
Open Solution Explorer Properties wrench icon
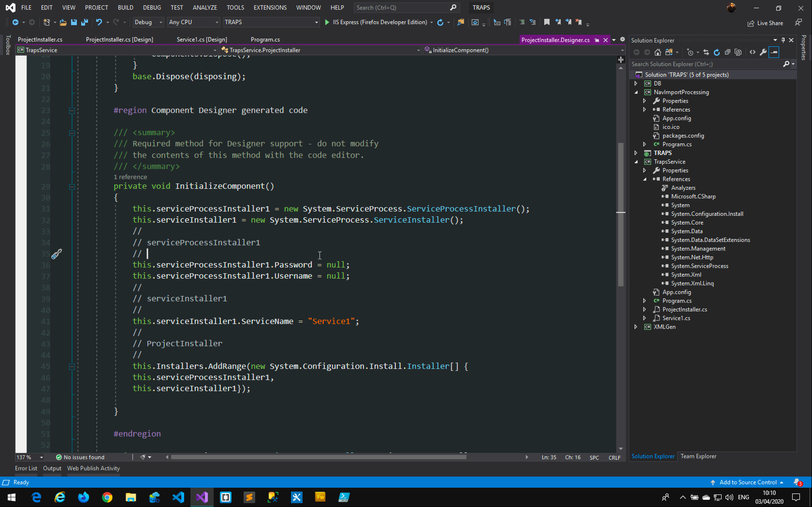763,52
